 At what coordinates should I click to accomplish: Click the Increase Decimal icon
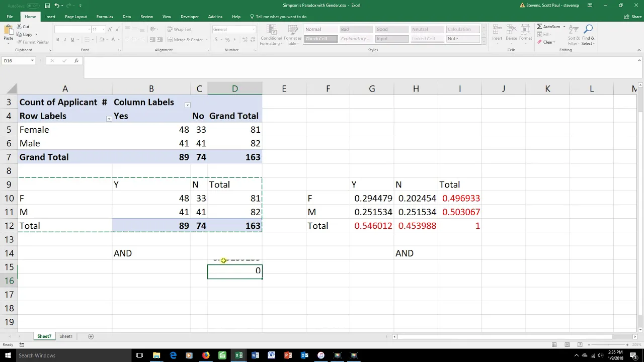tap(244, 40)
